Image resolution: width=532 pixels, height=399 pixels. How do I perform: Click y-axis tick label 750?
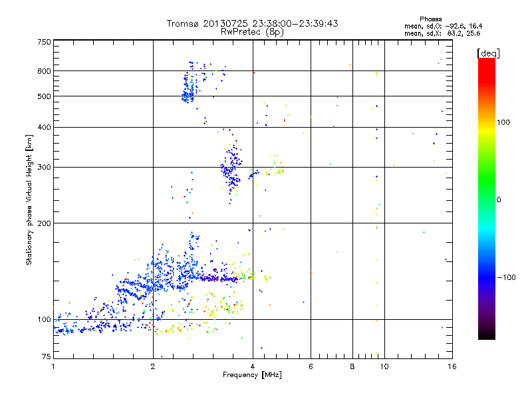(x=44, y=42)
